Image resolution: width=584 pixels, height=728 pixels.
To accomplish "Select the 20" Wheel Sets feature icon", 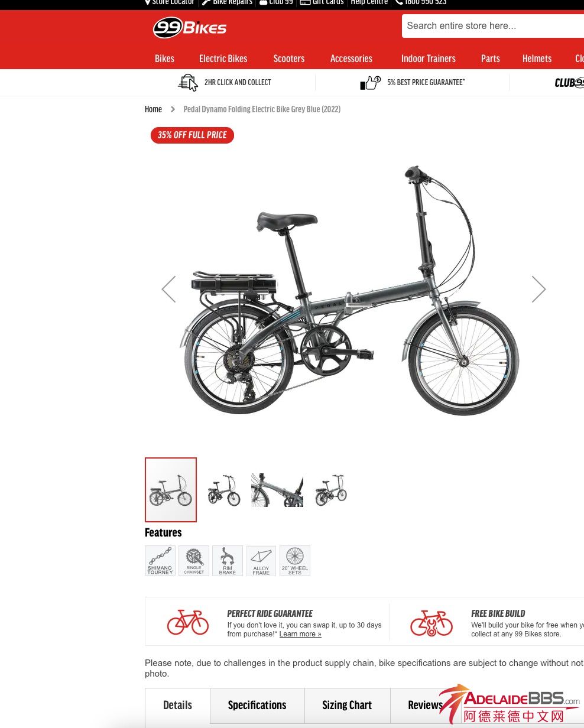I will point(295,561).
